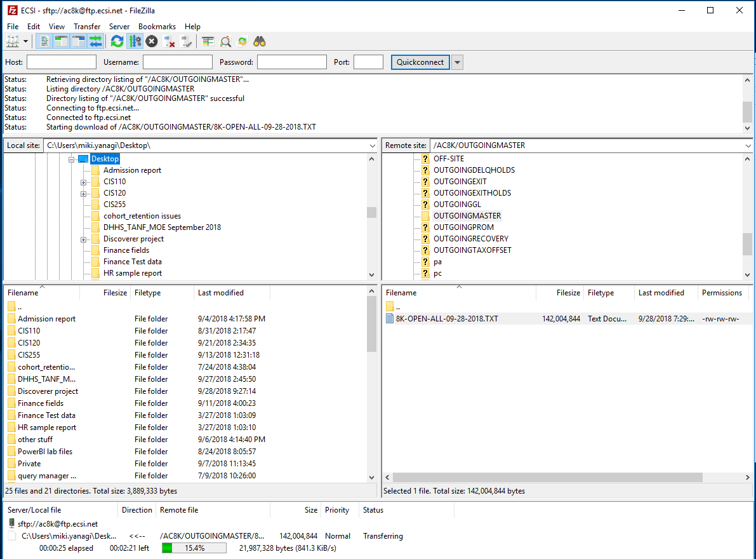Toggle processing of the transfer queue

click(x=135, y=42)
